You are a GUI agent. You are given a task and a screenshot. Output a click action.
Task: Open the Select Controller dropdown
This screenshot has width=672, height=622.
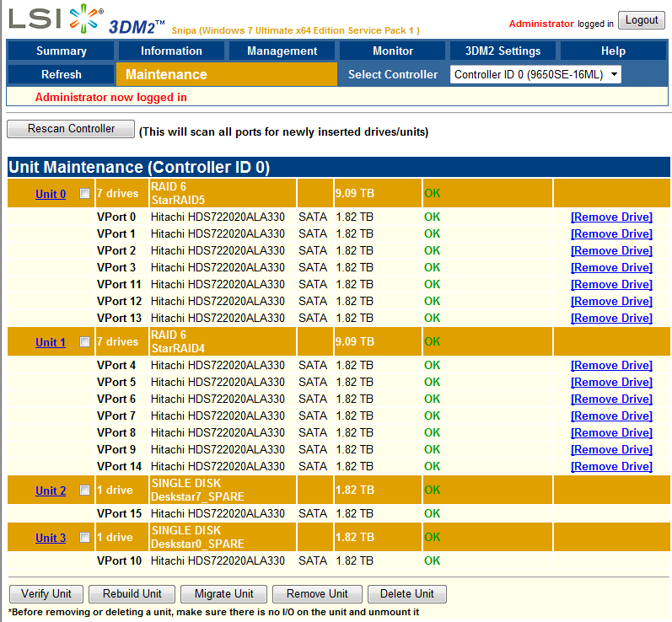(x=535, y=75)
